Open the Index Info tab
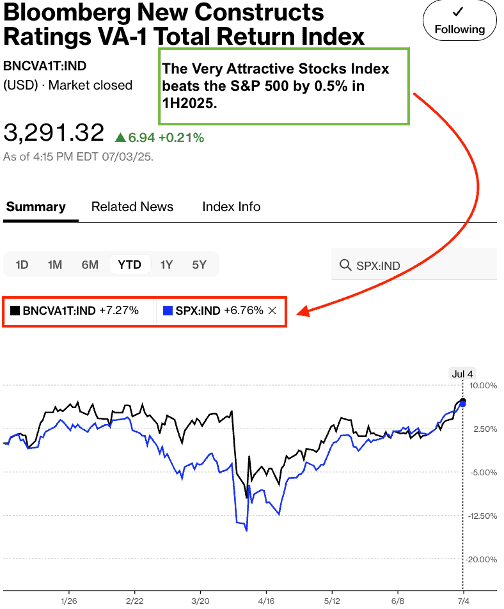Viewport: 504px width, 609px height. [231, 207]
